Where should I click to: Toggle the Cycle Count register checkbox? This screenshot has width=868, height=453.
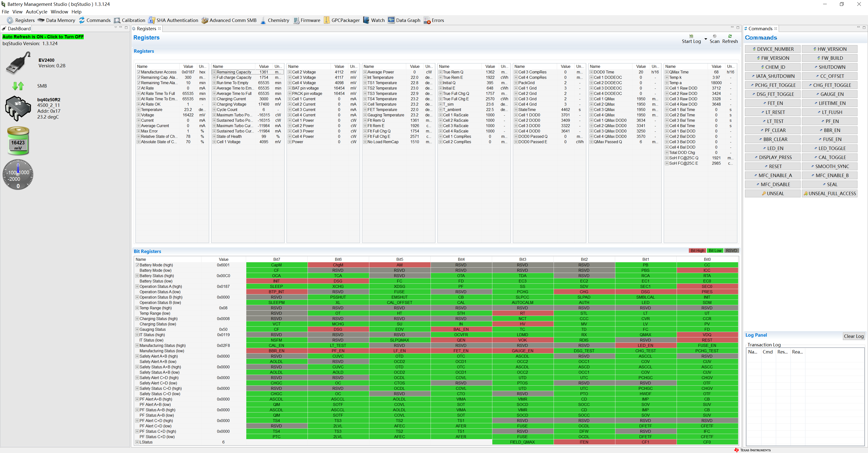point(214,110)
